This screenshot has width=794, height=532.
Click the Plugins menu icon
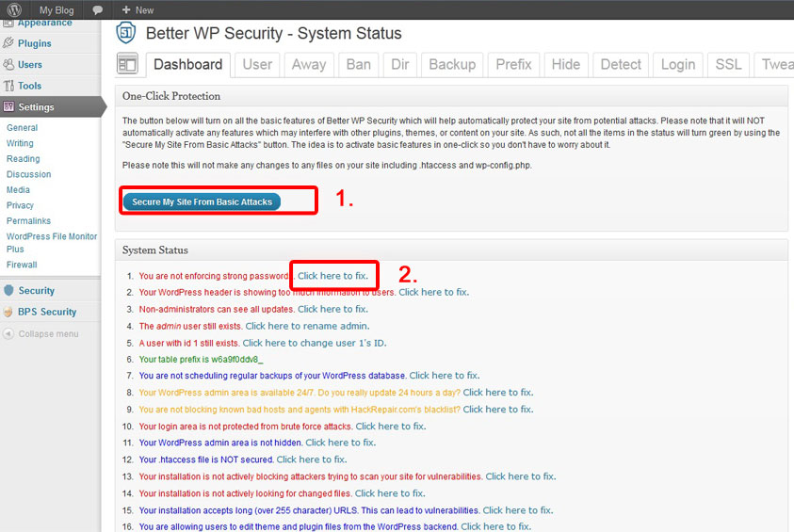[x=8, y=43]
